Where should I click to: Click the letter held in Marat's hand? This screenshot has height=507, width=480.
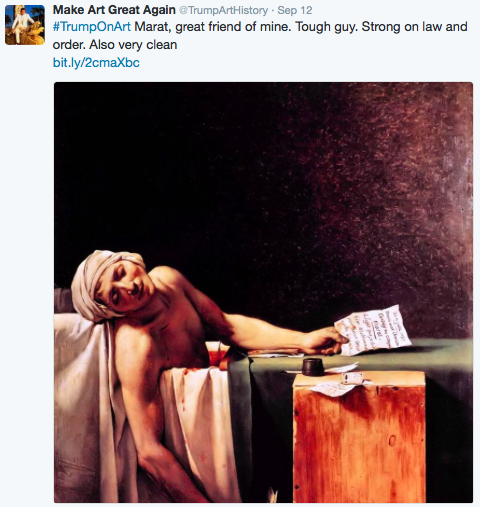click(372, 329)
